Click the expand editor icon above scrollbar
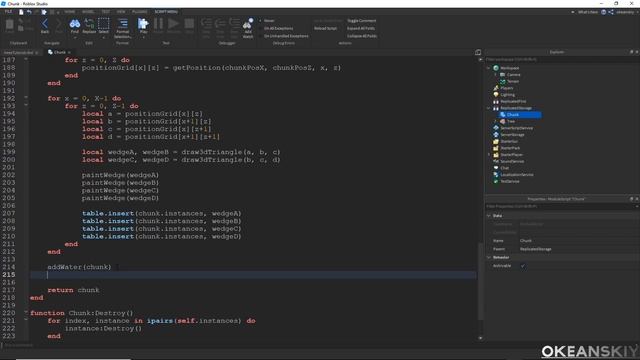Screen dimensions: 640x360 [x=478, y=52]
